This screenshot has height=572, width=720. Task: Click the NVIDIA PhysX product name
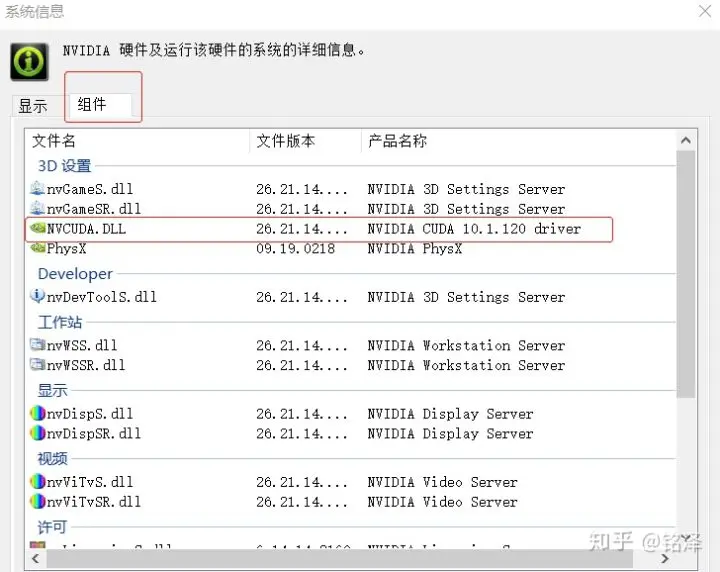click(x=414, y=248)
